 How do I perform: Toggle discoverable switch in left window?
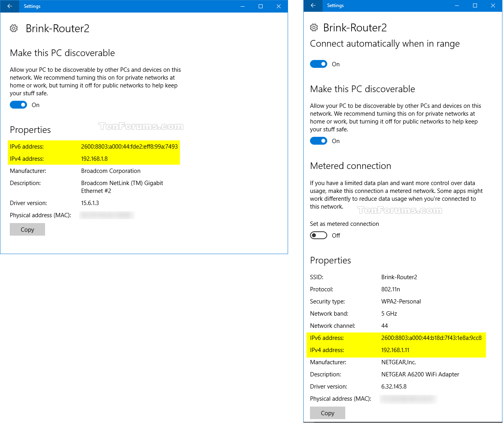18,105
